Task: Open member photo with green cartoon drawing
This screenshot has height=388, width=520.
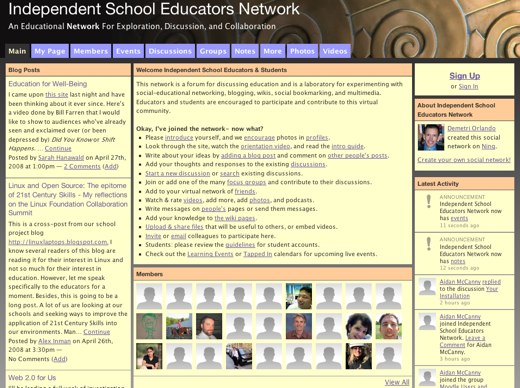Action: pos(149,326)
